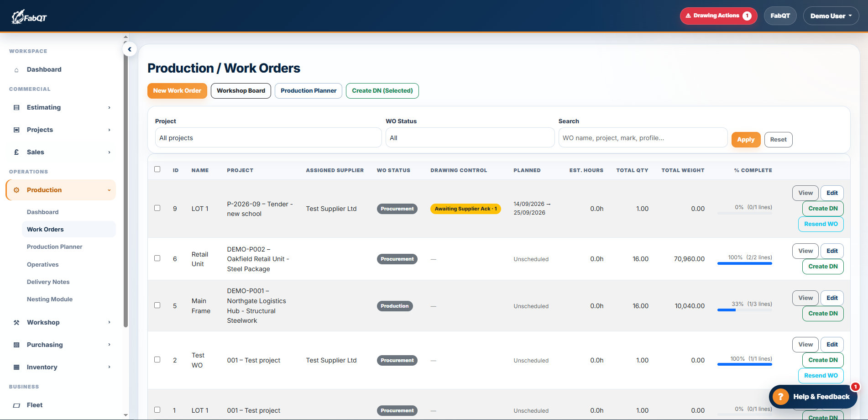Select the Main Frame work order checkbox

[x=157, y=305]
